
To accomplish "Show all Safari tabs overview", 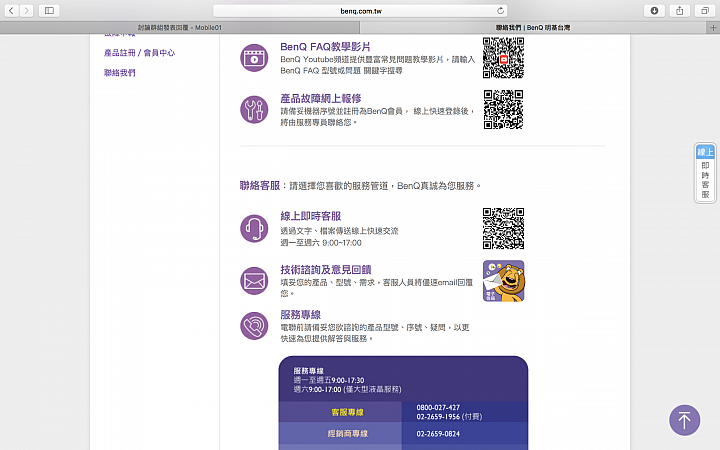I will point(705,11).
